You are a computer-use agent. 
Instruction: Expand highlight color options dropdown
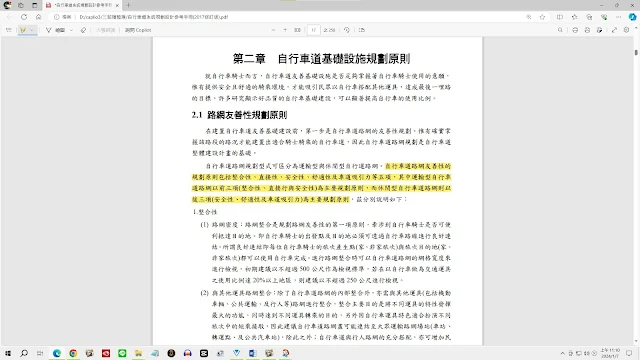click(x=31, y=30)
